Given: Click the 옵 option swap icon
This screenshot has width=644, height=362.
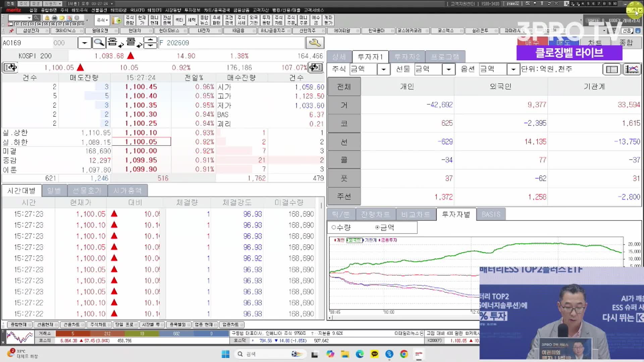Looking at the screenshot, I should [115, 43].
